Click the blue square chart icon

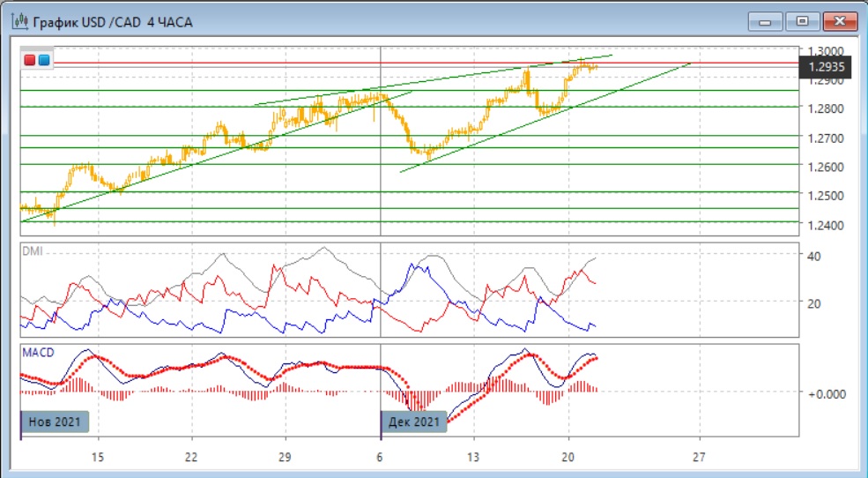click(x=43, y=60)
